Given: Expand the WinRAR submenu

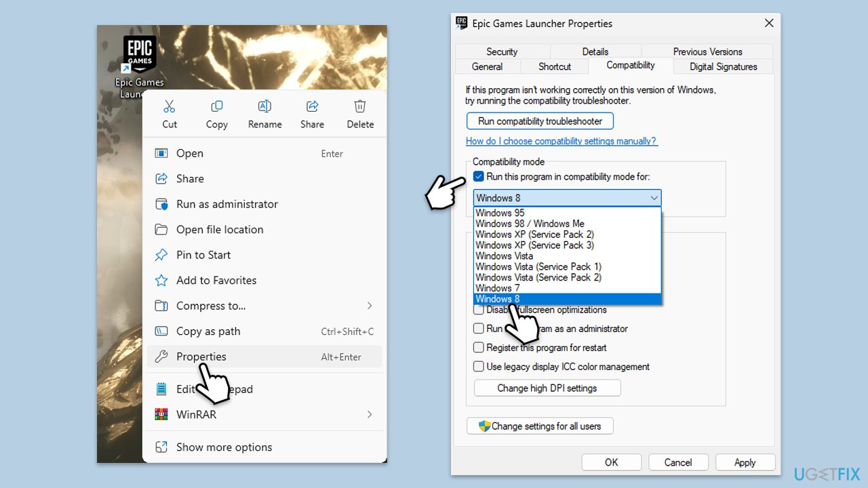Looking at the screenshot, I should point(370,414).
